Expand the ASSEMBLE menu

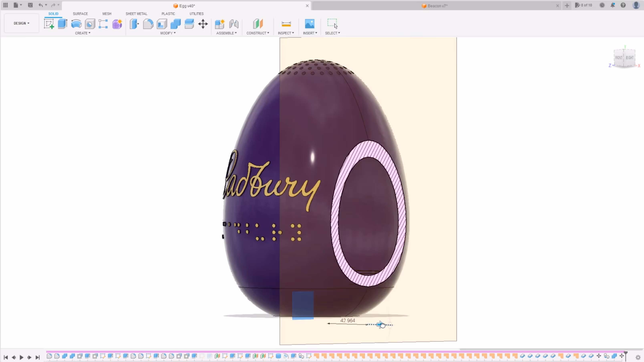click(226, 33)
